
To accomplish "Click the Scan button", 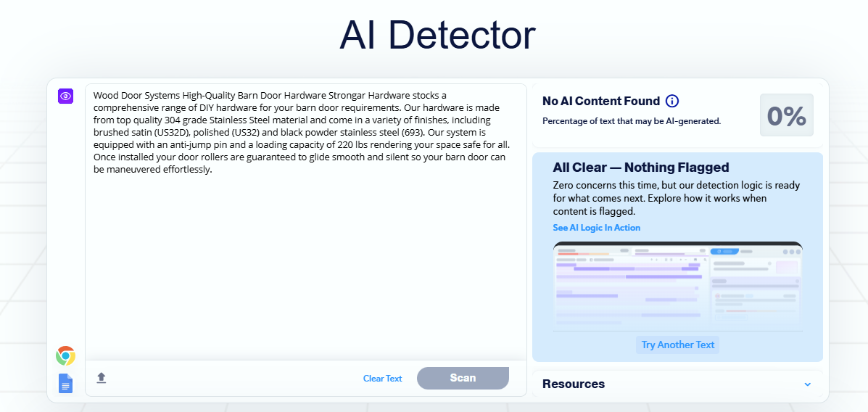I will point(463,378).
